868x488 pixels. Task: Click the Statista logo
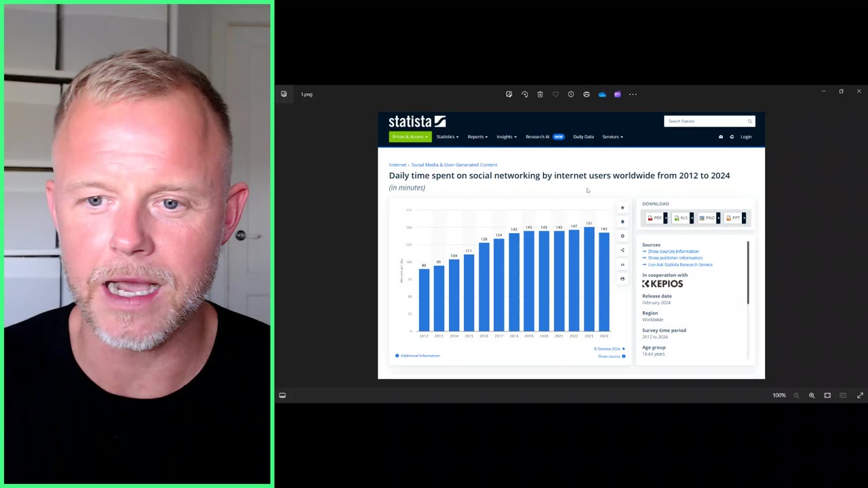(417, 121)
